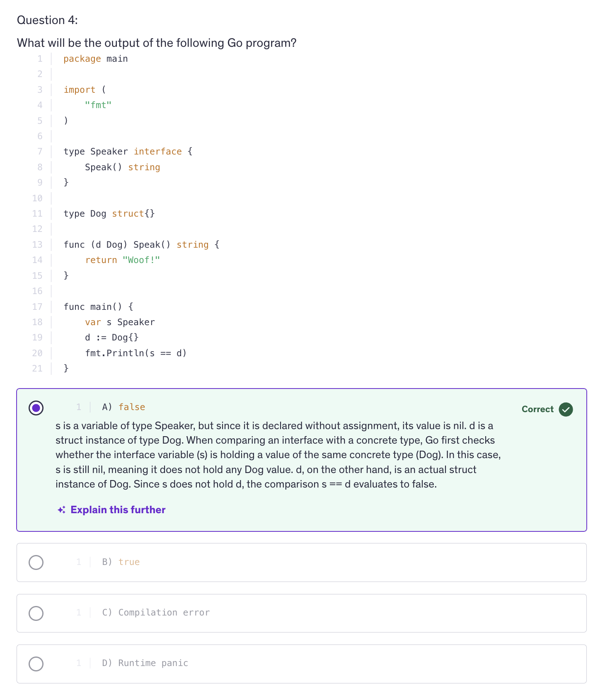The image size is (605, 700).
Task: Click the 'func main()' code line
Action: (98, 307)
